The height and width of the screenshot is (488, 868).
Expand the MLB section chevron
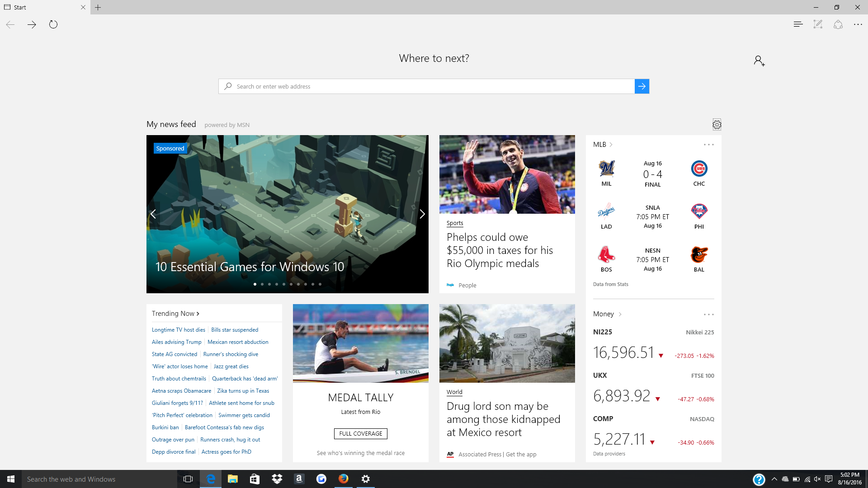point(611,145)
